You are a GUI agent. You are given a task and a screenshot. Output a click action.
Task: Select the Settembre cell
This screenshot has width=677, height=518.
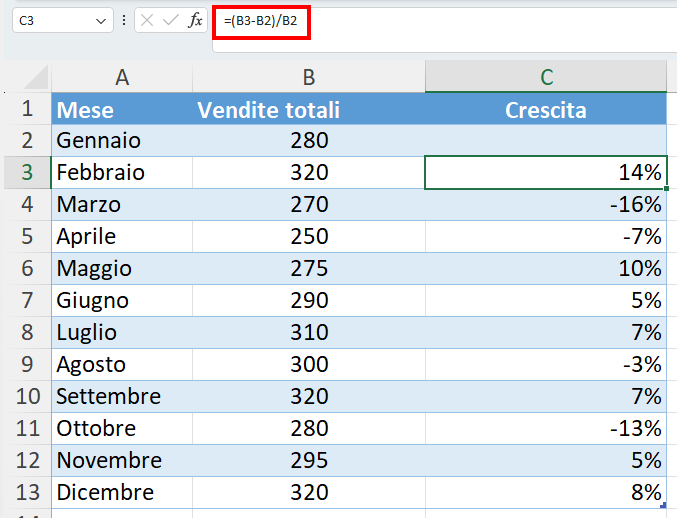coord(122,396)
